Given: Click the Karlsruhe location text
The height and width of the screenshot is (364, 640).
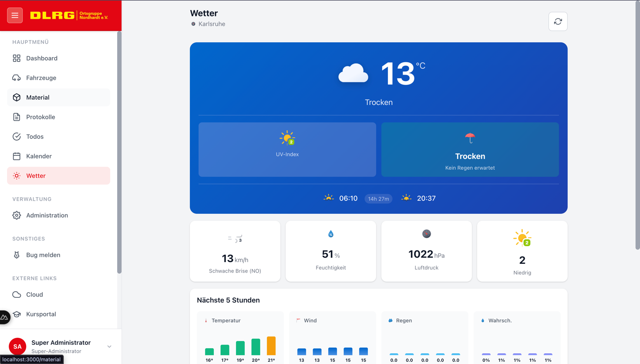Looking at the screenshot, I should coord(212,24).
